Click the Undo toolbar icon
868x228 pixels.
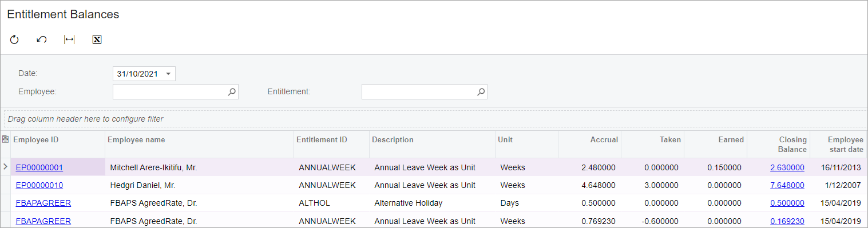[x=42, y=39]
